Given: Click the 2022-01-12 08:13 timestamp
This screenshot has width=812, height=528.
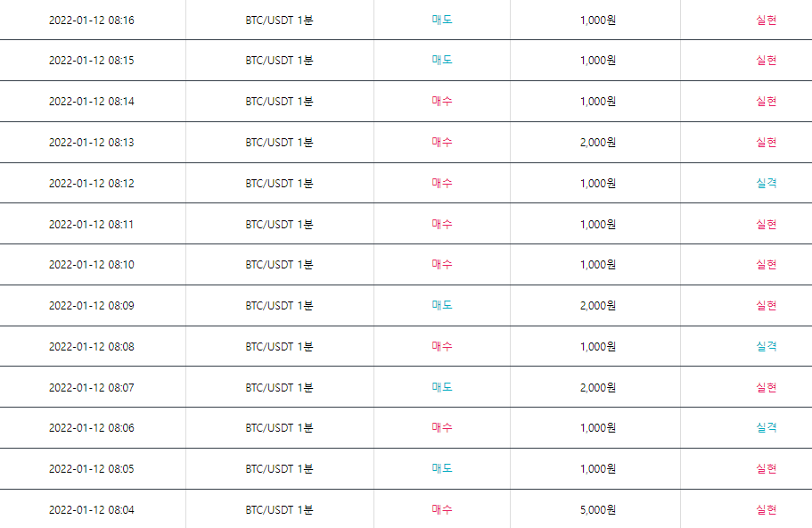Looking at the screenshot, I should [x=92, y=142].
